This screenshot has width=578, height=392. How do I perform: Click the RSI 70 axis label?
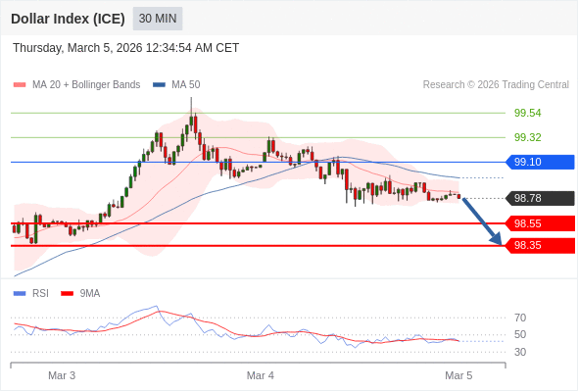point(520,318)
